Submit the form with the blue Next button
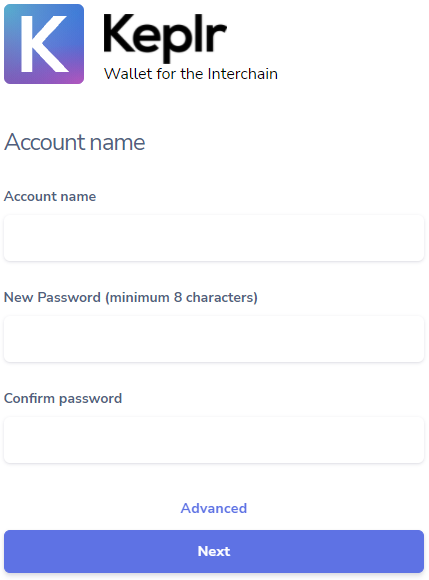429x580 pixels. 214,551
